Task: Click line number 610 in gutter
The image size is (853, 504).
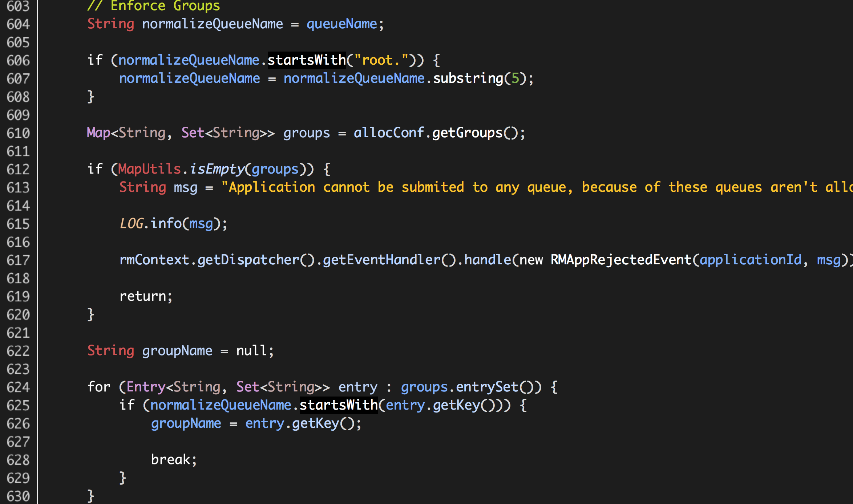Action: tap(18, 133)
